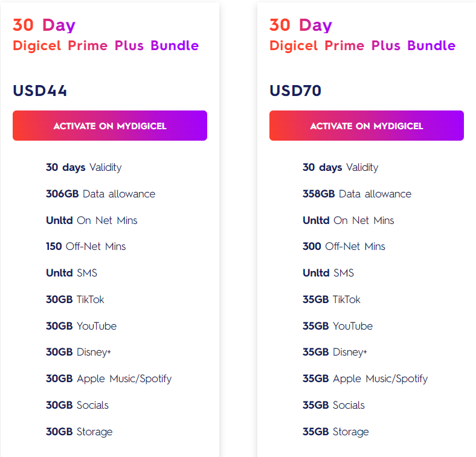Click the USD70 price label
Screen dimensions: 476x457
295,91
